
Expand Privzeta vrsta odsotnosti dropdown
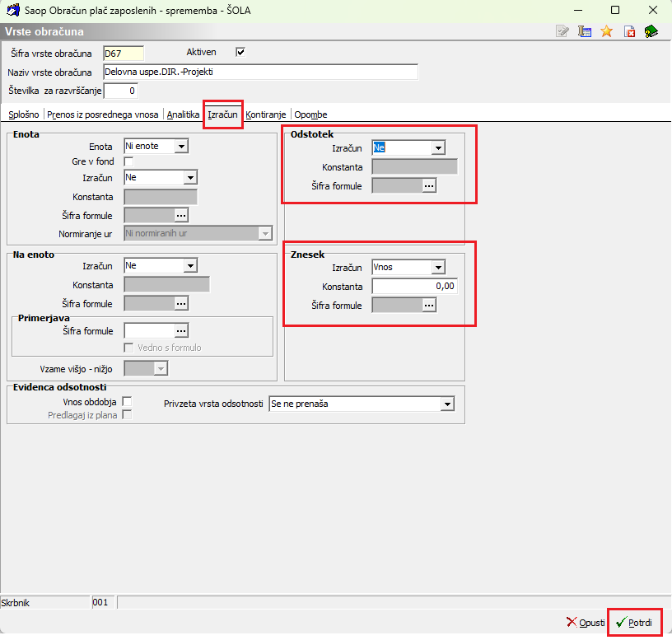point(447,404)
